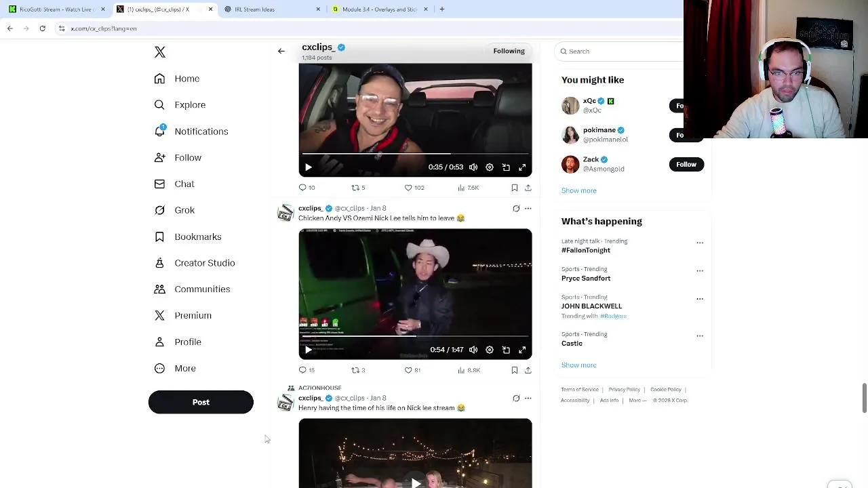Open Premium from sidebar
Screen dimensions: 868x488
183,316
